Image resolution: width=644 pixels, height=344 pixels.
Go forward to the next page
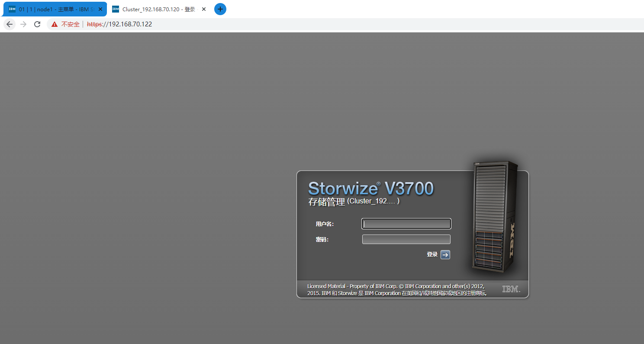23,24
